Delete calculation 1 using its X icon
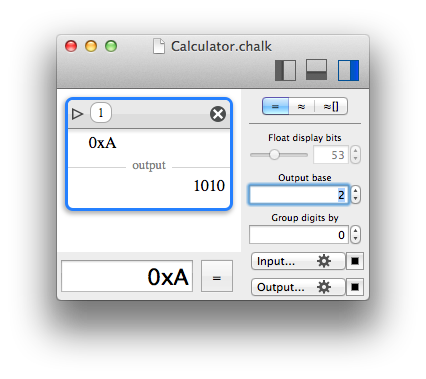This screenshot has height=379, width=426. 218,114
